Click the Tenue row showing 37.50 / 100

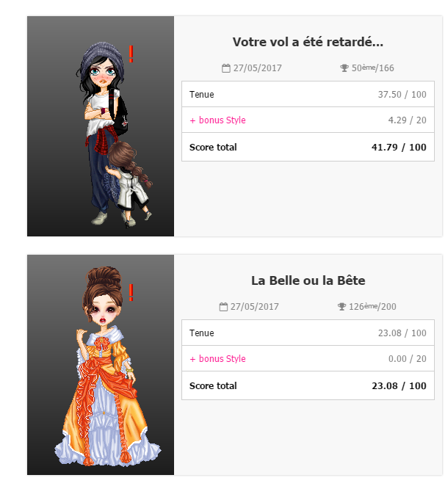pyautogui.click(x=308, y=94)
